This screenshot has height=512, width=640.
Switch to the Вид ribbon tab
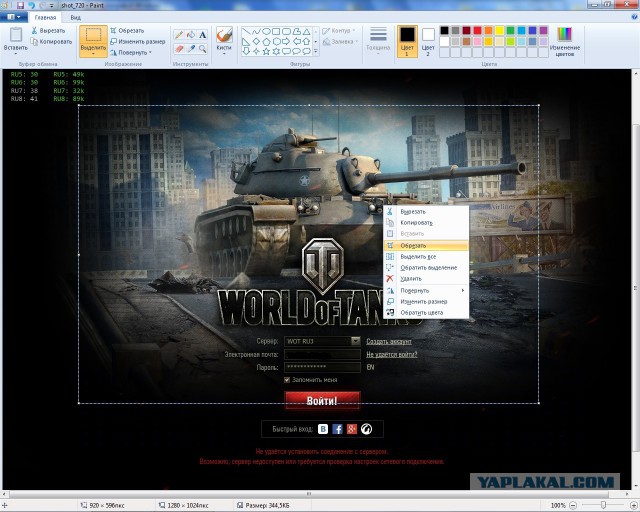click(76, 18)
